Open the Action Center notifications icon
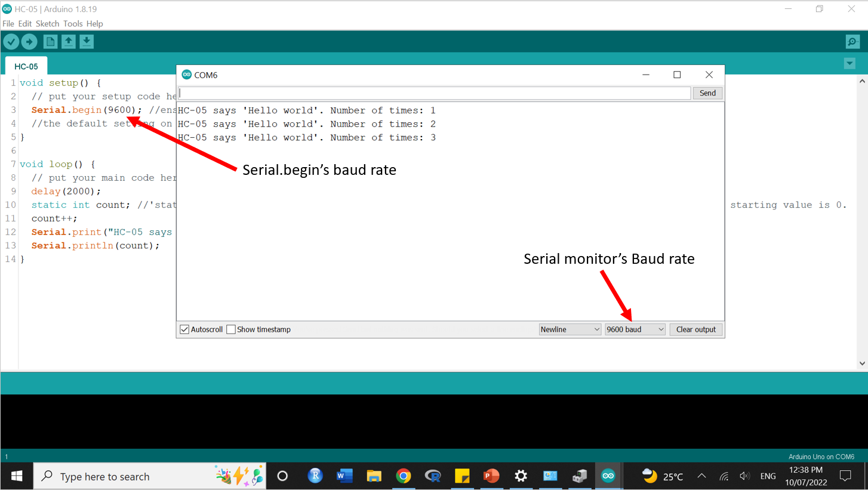Viewport: 868px width, 490px height. (845, 476)
